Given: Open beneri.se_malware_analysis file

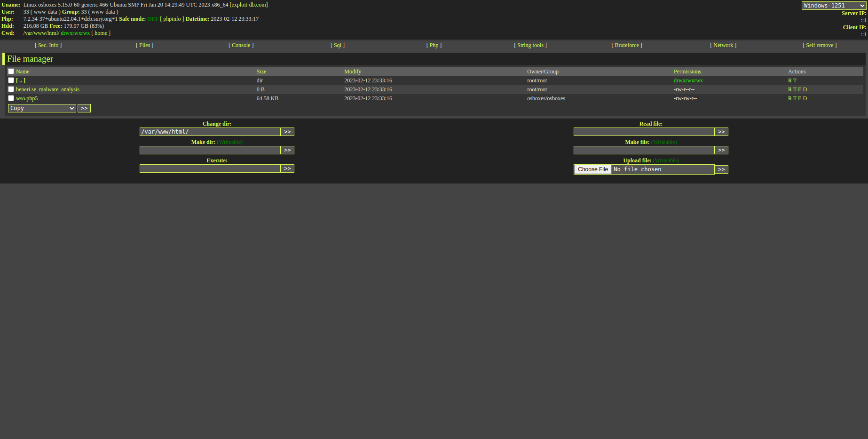Looking at the screenshot, I should pos(47,89).
